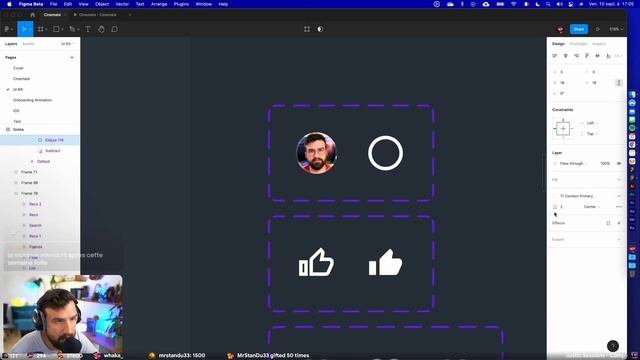The height and width of the screenshot is (360, 640).
Task: Open the Arrange menu
Action: [x=159, y=4]
